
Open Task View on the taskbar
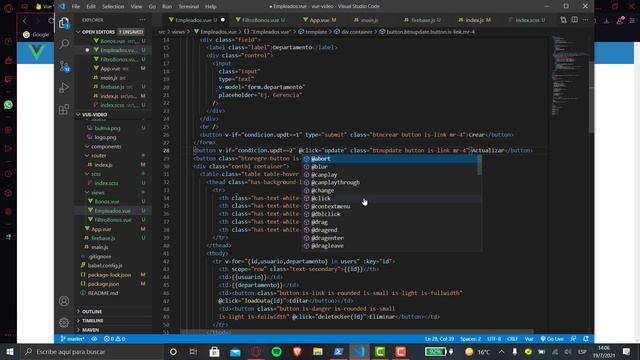193,351
